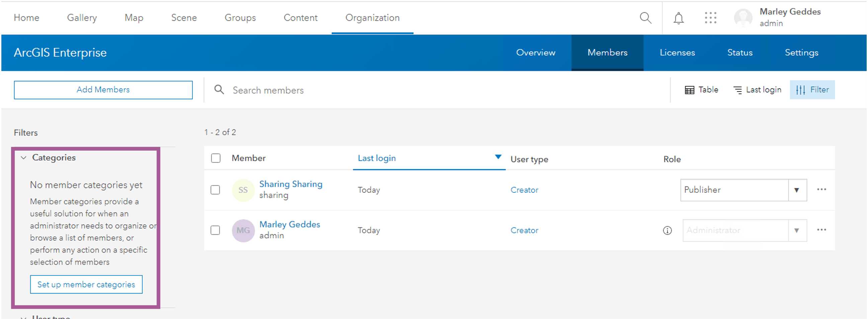Open more options for Sharing Sharing
The width and height of the screenshot is (868, 319).
pyautogui.click(x=821, y=189)
